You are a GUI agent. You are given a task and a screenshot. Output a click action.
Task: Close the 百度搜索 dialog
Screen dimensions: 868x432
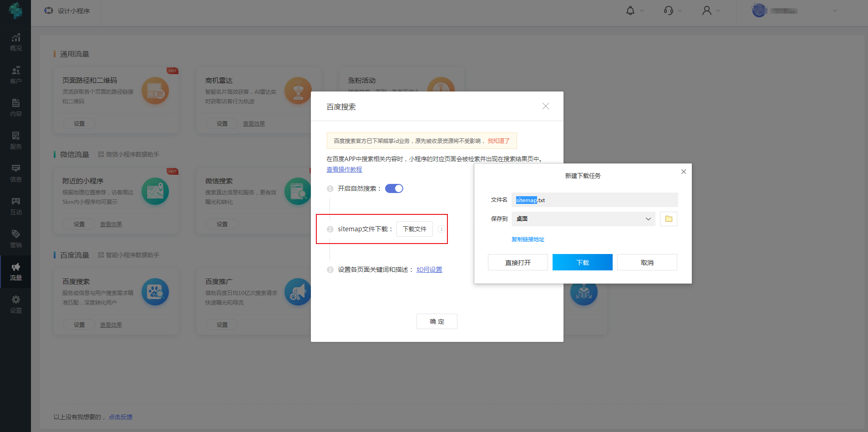point(546,106)
